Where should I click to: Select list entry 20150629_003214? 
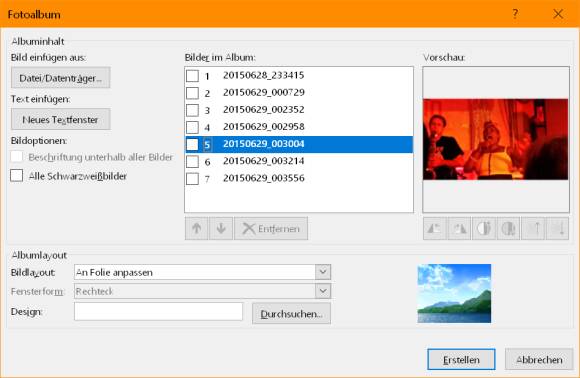click(299, 161)
